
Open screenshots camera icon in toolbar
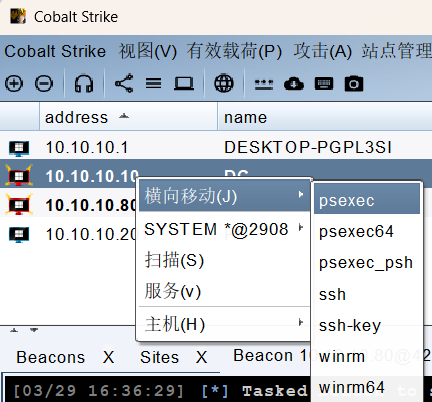(x=354, y=84)
